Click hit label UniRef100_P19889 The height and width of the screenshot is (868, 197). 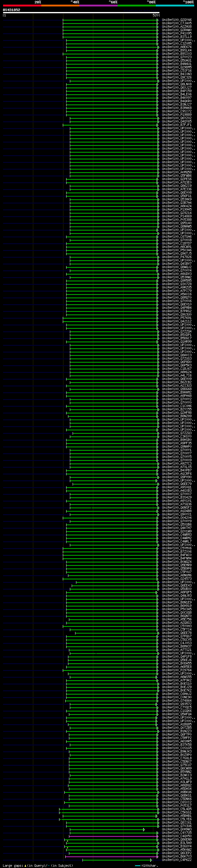(x=177, y=115)
